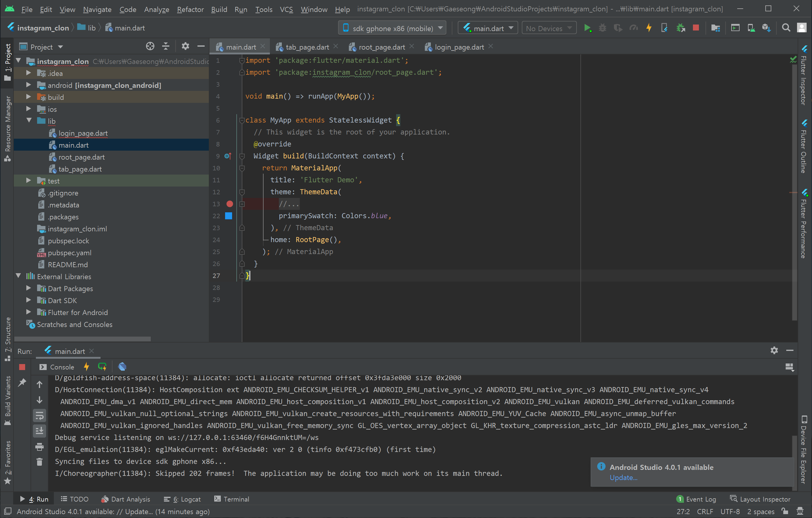812x518 pixels.
Task: Expand Dart Packages library node
Action: pyautogui.click(x=28, y=288)
